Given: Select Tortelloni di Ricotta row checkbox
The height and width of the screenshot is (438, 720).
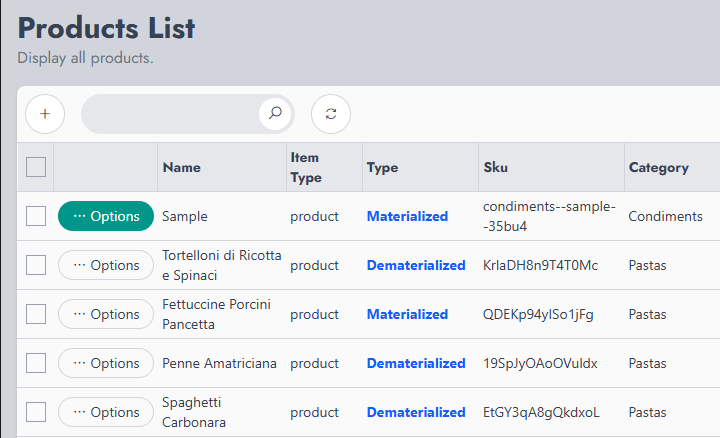Looking at the screenshot, I should click(x=36, y=265).
